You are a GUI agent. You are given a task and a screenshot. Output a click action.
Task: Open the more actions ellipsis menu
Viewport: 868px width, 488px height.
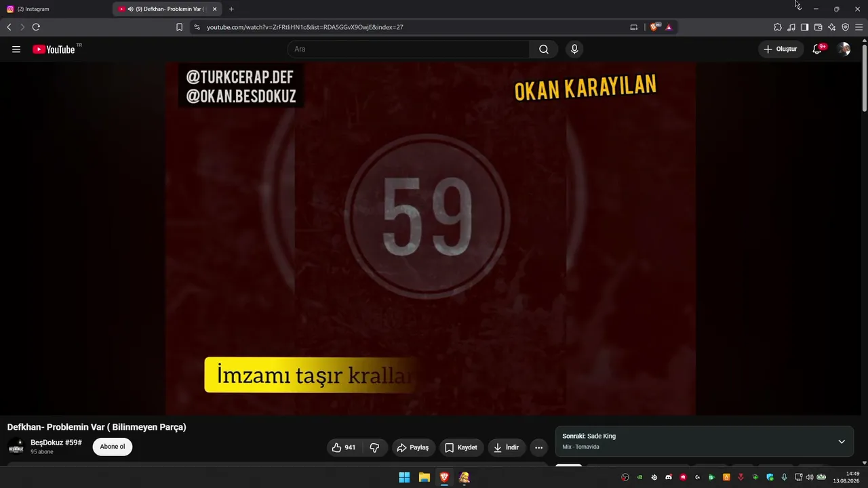pyautogui.click(x=538, y=447)
